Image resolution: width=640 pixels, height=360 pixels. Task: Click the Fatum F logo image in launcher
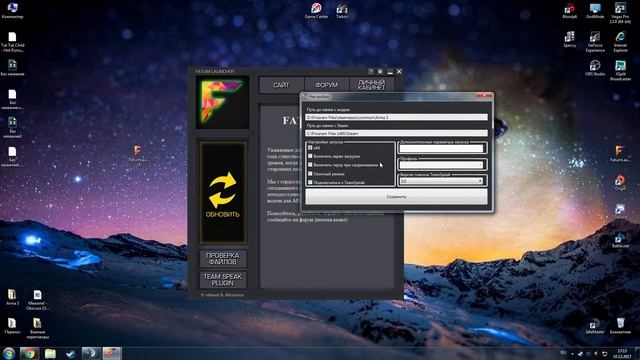pos(222,102)
